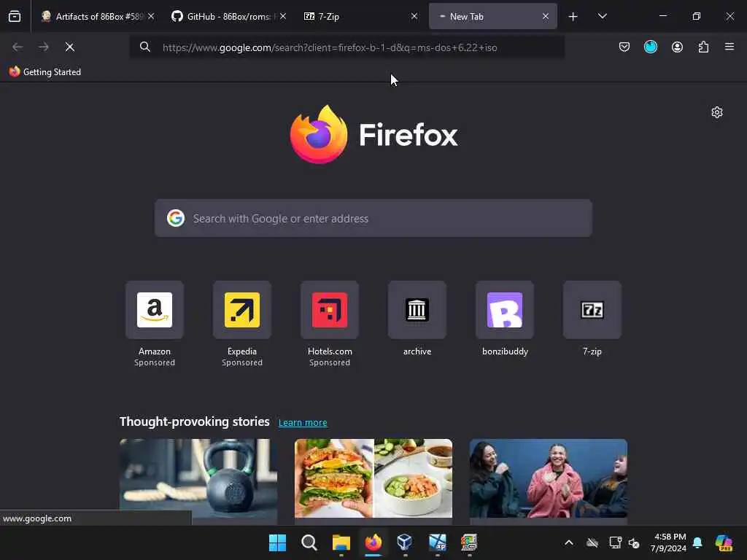Open Windows taskbar search
Image resolution: width=747 pixels, height=560 pixels.
tap(309, 542)
